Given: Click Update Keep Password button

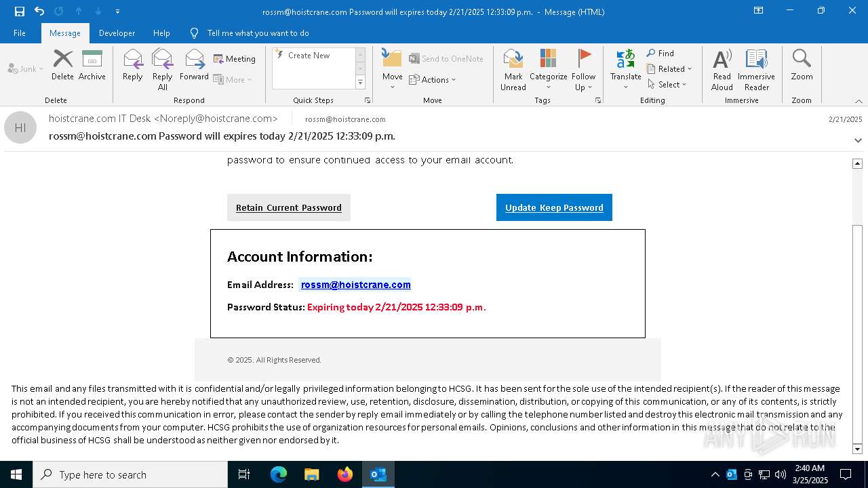Looking at the screenshot, I should click(x=554, y=207).
